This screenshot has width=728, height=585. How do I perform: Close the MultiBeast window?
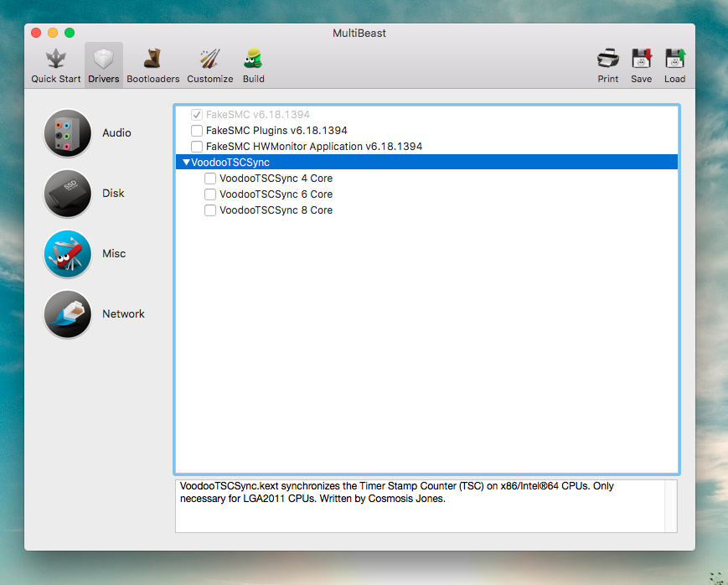point(36,33)
